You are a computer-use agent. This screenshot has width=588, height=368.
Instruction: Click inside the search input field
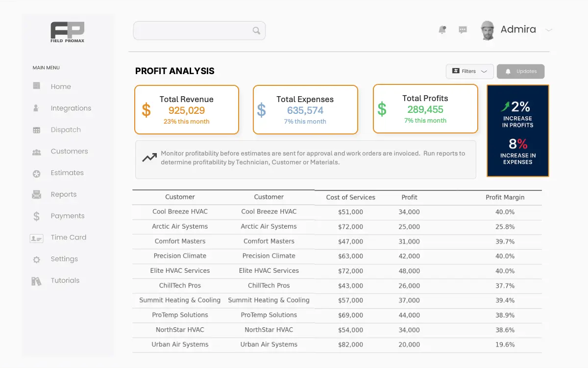click(x=192, y=31)
